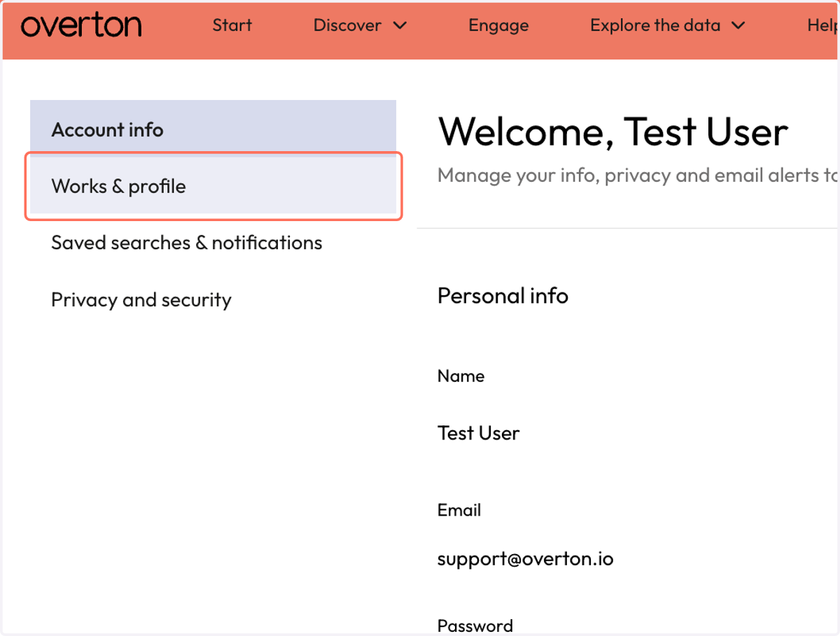Open the Start page
The width and height of the screenshot is (840, 636).
point(232,26)
